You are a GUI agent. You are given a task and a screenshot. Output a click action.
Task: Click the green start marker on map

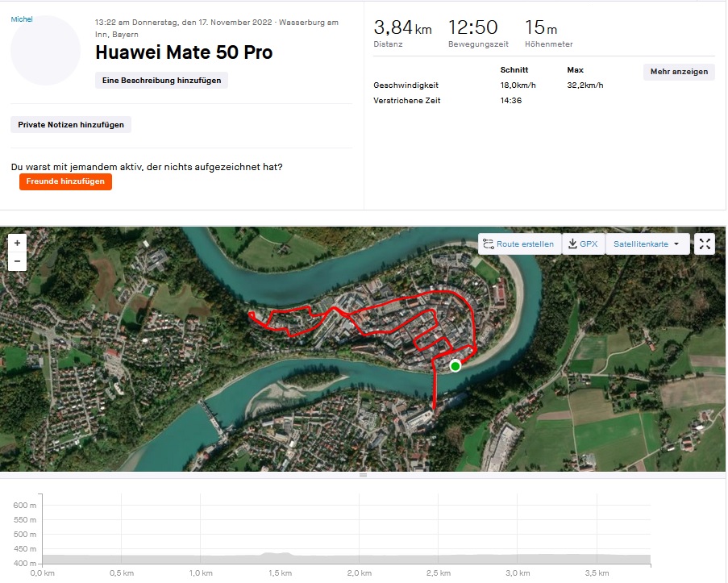point(456,366)
